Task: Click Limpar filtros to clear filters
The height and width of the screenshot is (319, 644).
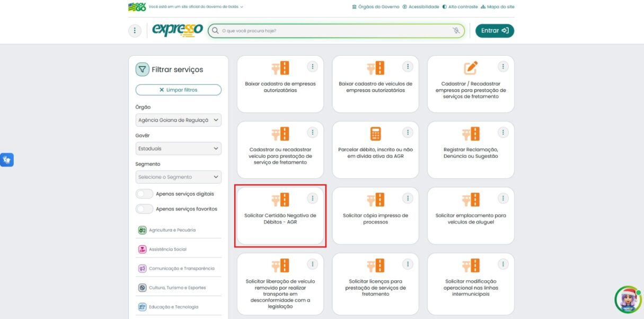Action: [178, 89]
